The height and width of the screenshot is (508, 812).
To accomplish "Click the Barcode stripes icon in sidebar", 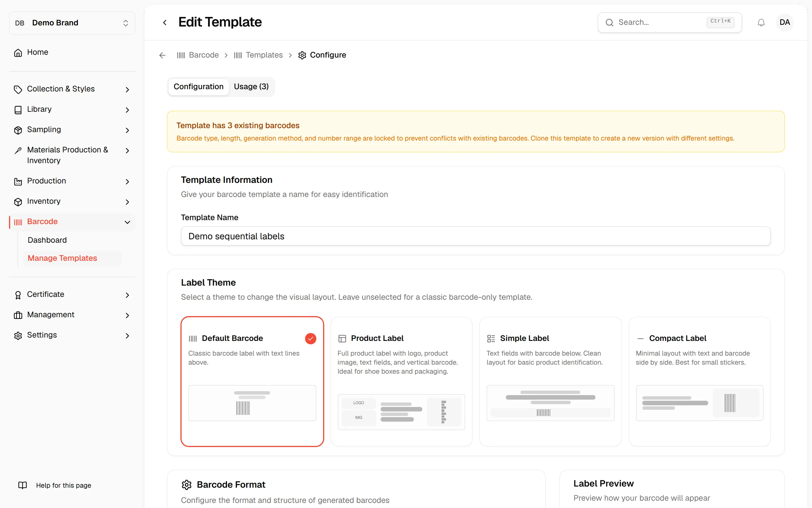I will click(x=18, y=222).
